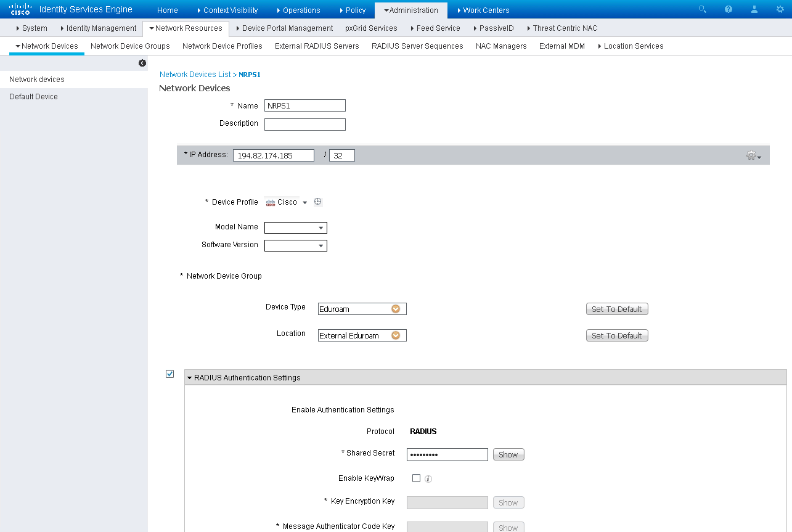Set Location to default
This screenshot has height=532, width=792.
point(617,335)
